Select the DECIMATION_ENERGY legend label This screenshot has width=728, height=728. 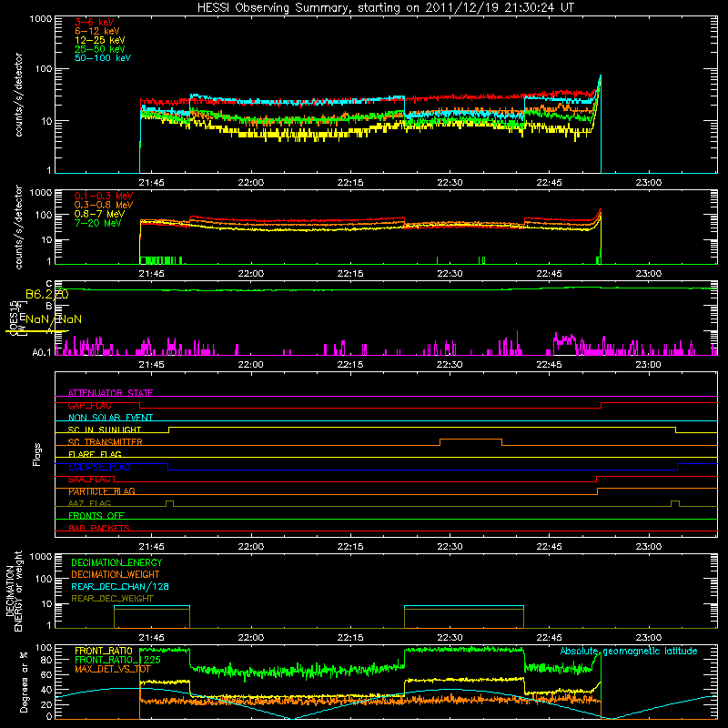tap(116, 562)
